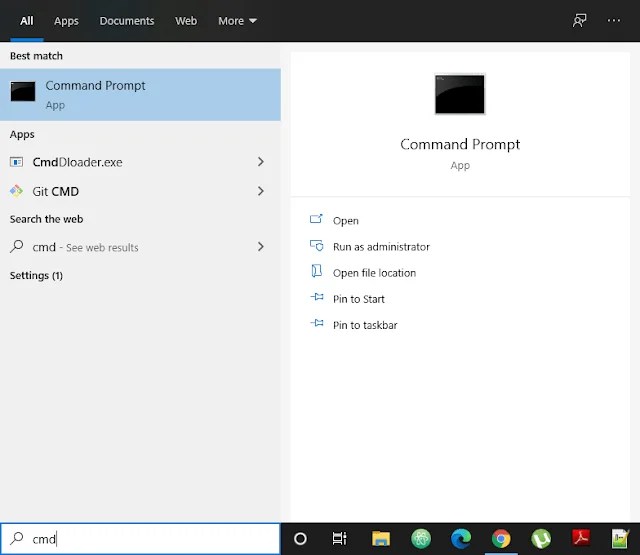Open Command Prompt from the Open action
Image resolution: width=640 pixels, height=555 pixels.
pos(346,221)
